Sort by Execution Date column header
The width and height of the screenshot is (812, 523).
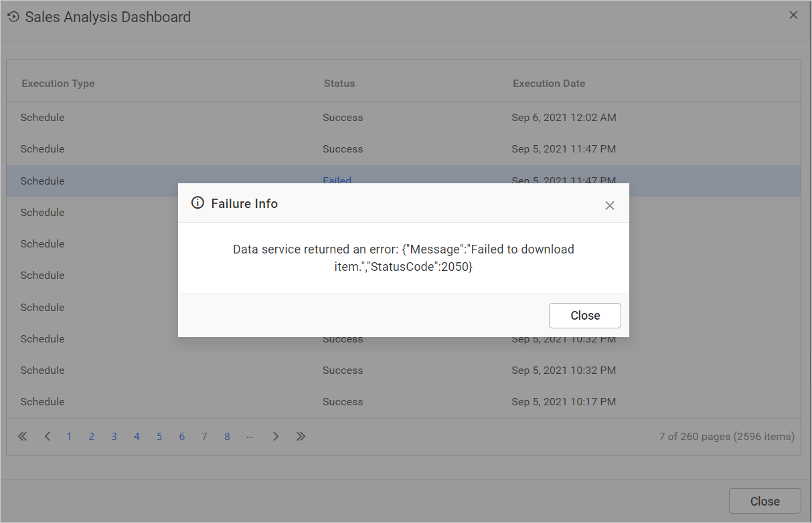tap(549, 84)
